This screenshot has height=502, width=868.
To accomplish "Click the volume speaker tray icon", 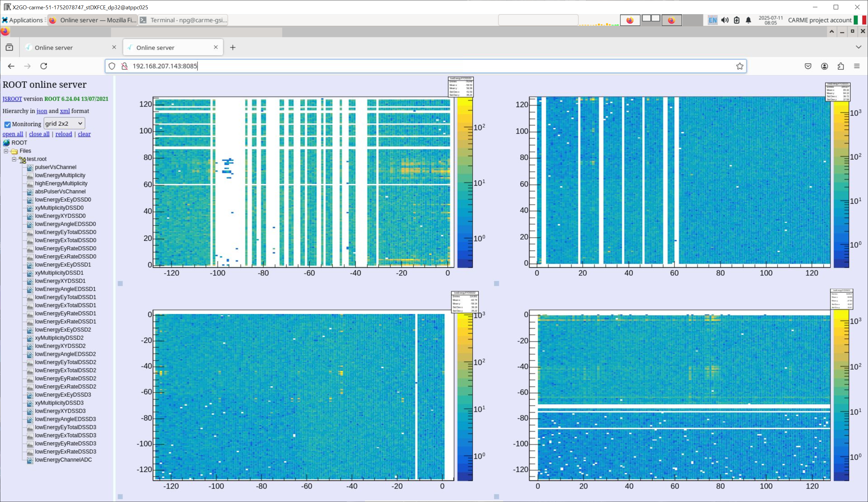I will (725, 20).
